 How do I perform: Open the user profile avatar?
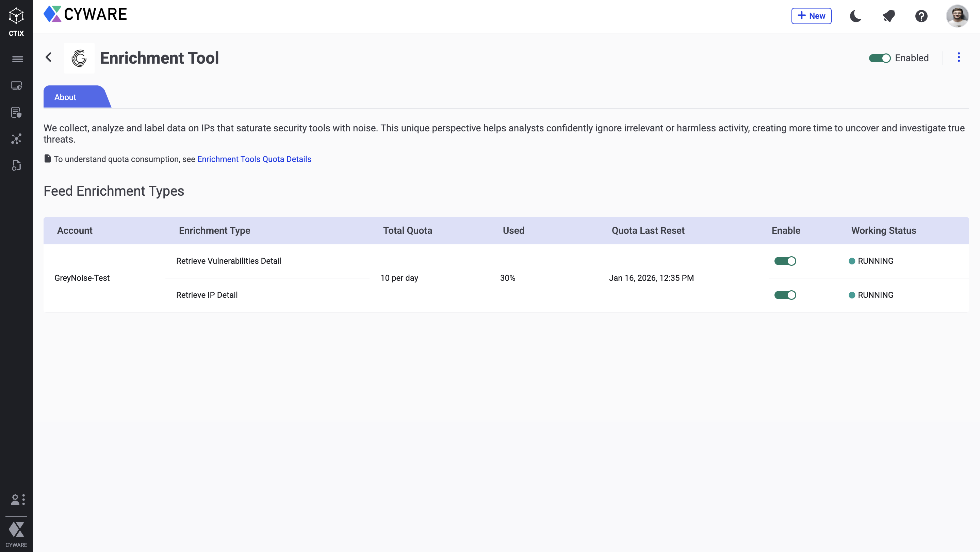pos(957,16)
